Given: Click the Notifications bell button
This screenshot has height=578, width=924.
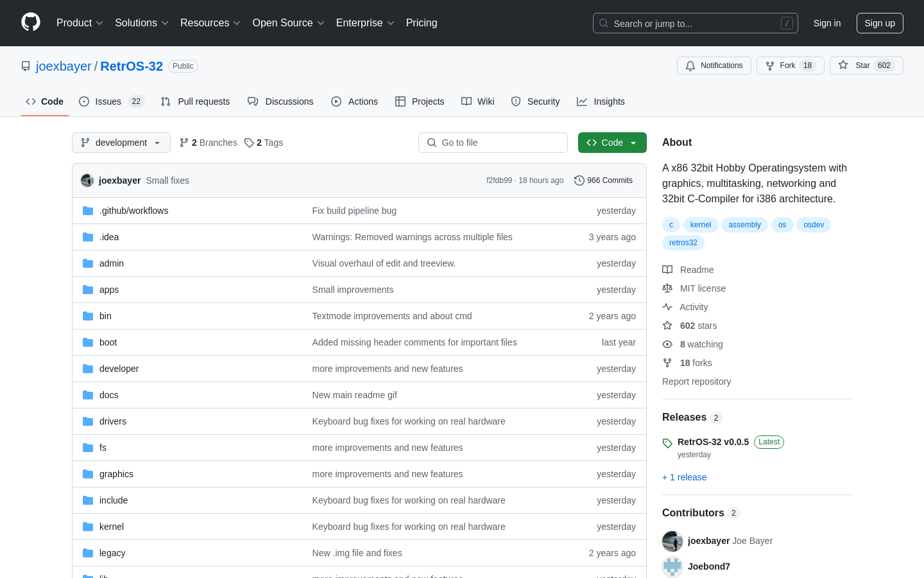Looking at the screenshot, I should 714,66.
